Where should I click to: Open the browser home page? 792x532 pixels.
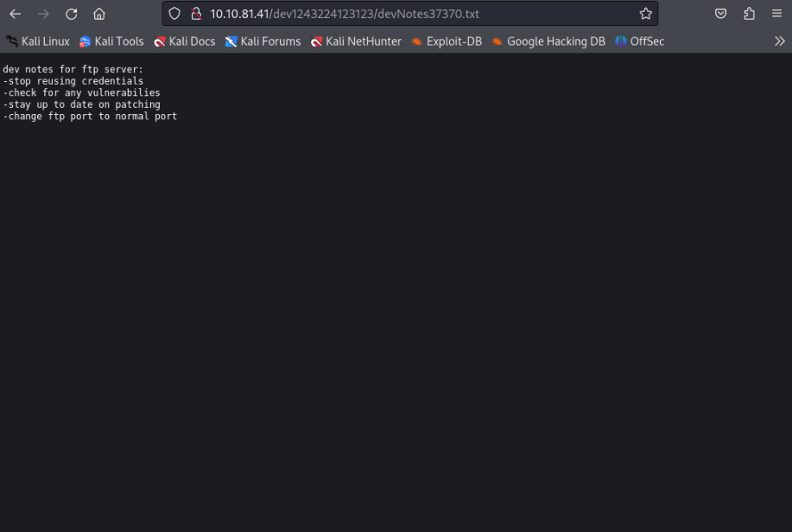[99, 14]
